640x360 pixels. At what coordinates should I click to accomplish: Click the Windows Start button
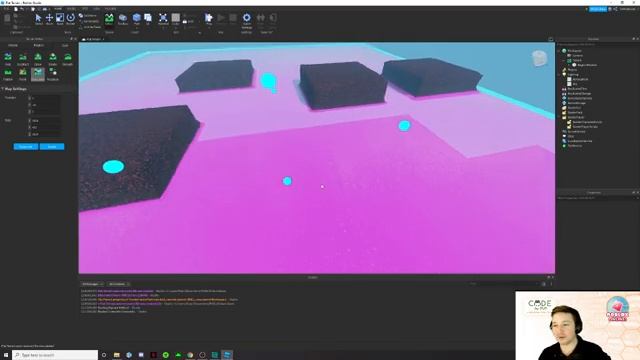click(x=6, y=355)
